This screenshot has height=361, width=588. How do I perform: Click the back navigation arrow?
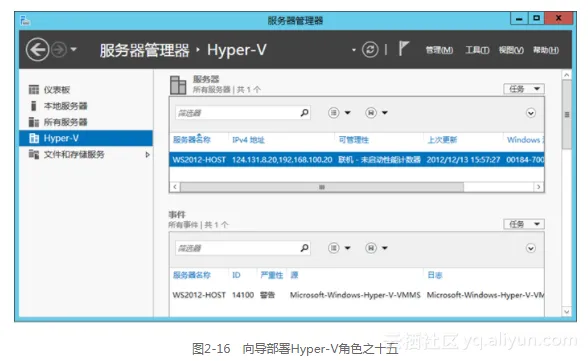tap(37, 49)
